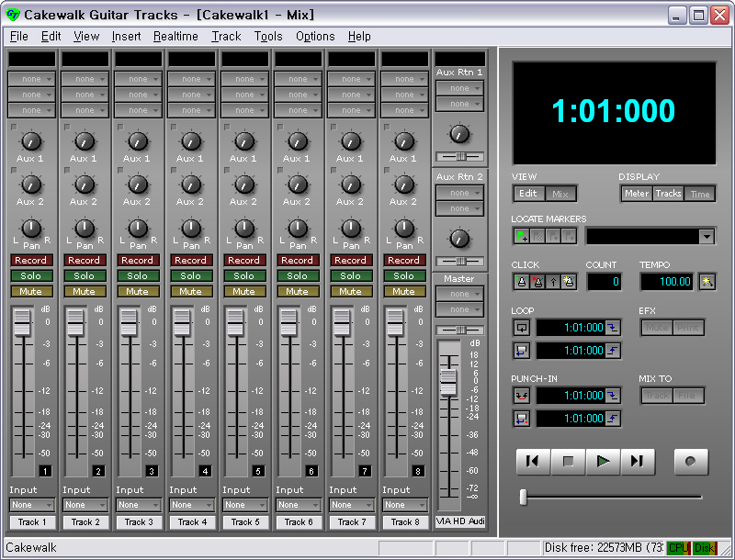Open the top effects slot dropdown on Track 1
The image size is (735, 560).
[x=31, y=79]
